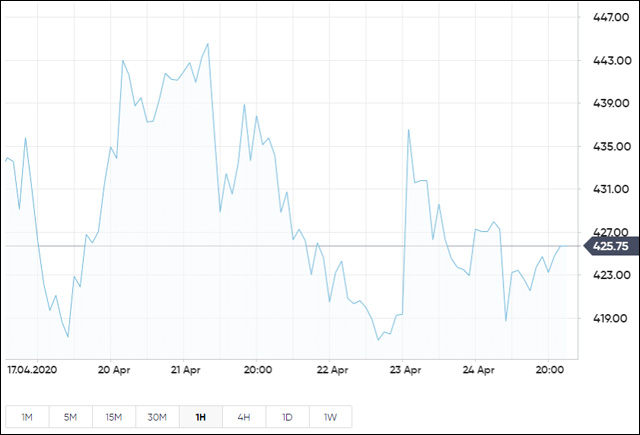Select the 1D daily timeframe
Image resolution: width=640 pixels, height=435 pixels.
[x=287, y=416]
